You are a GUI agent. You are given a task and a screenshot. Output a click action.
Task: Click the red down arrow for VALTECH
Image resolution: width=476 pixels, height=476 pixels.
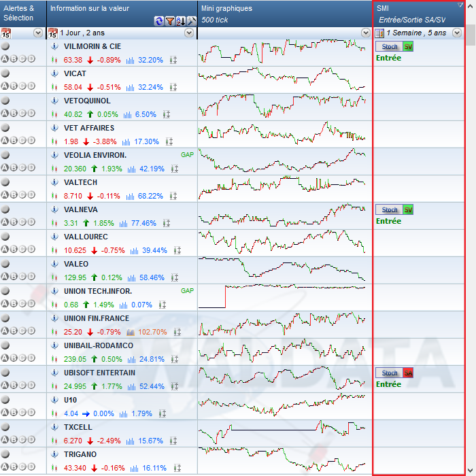(x=90, y=197)
